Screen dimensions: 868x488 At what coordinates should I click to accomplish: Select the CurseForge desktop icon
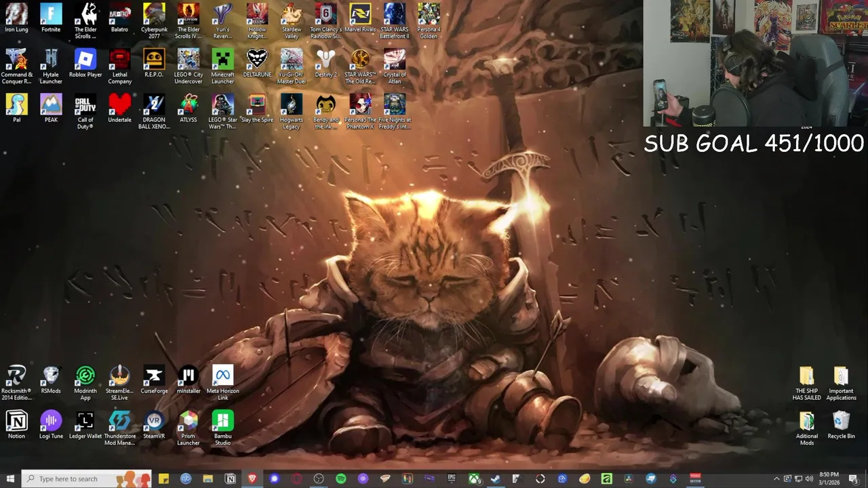tap(154, 380)
